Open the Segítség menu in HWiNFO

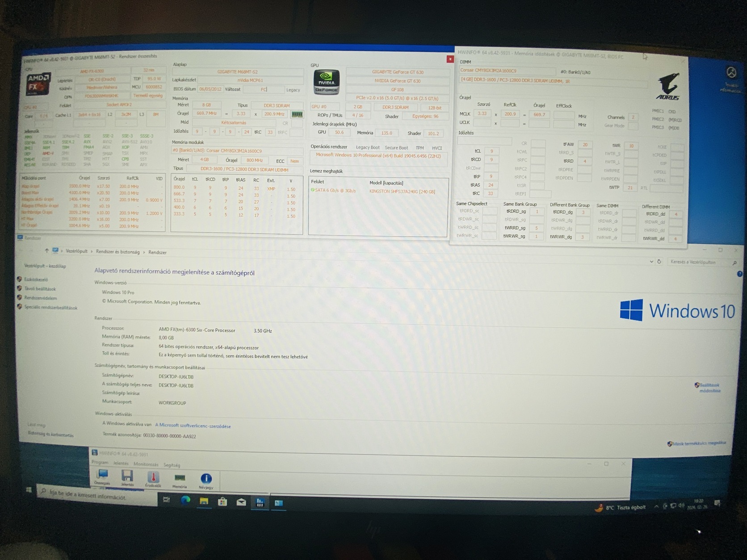point(172,465)
